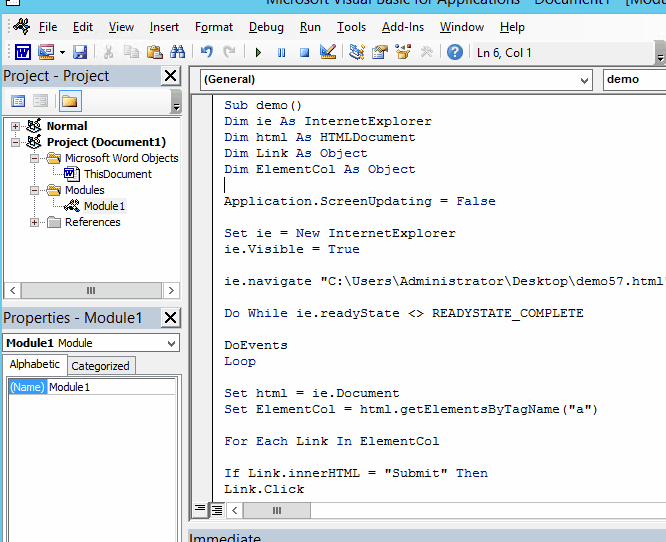Close the Properties panel
Screen dimensions: 666x542
tap(170, 318)
